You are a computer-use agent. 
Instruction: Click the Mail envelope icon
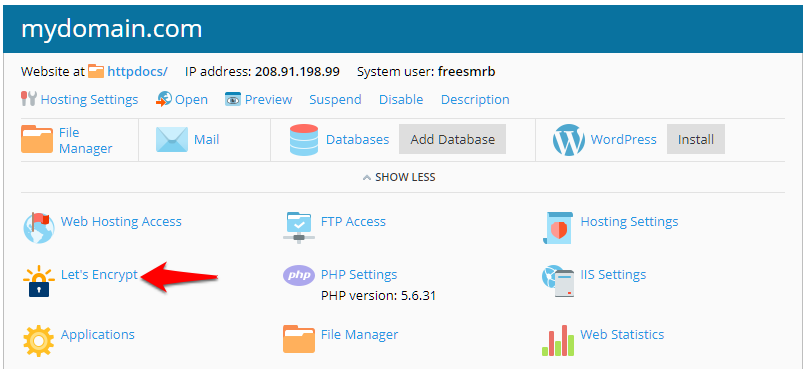[x=172, y=140]
